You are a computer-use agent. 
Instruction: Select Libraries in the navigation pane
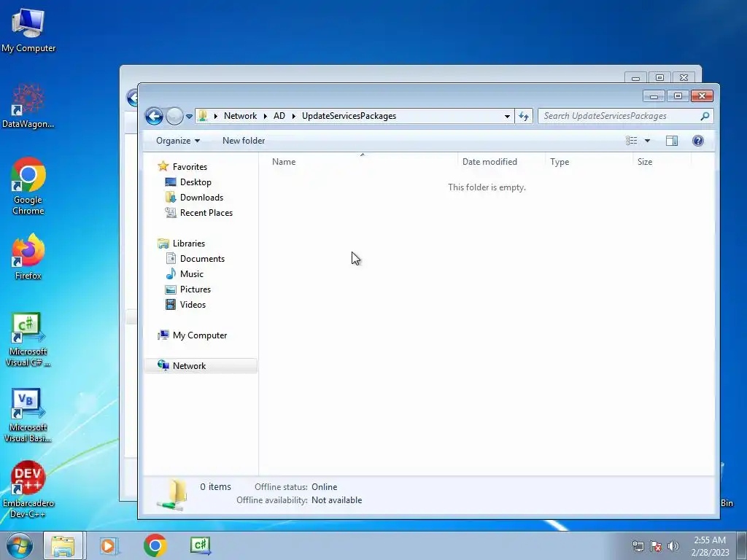click(x=189, y=244)
